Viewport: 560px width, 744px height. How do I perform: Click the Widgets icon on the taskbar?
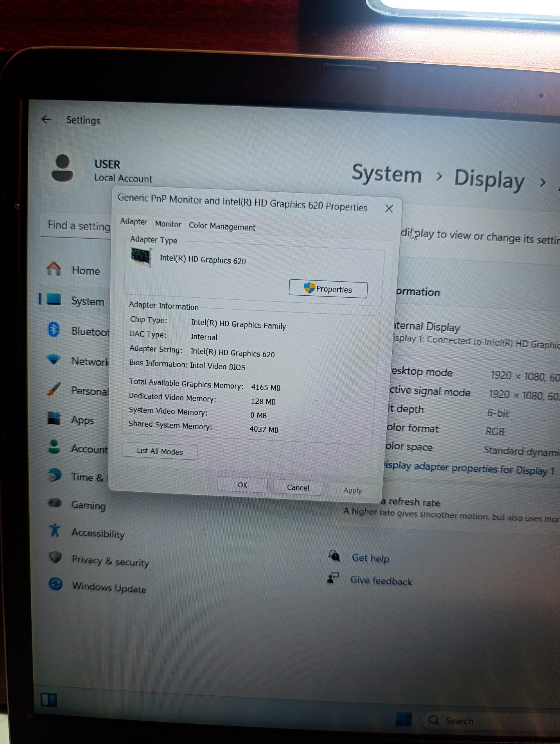pyautogui.click(x=49, y=700)
